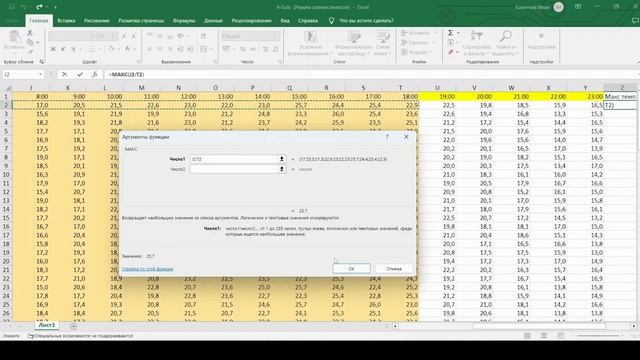Click OK in the function arguments dialog

pos(351,269)
